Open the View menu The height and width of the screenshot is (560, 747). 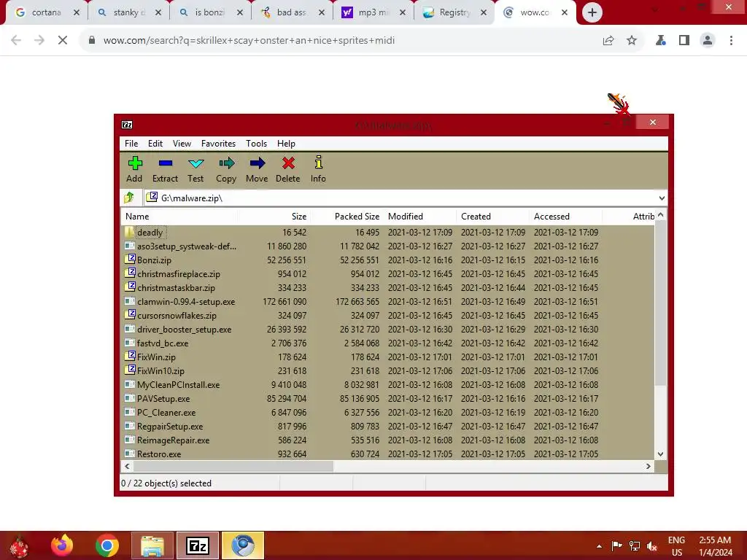(182, 144)
